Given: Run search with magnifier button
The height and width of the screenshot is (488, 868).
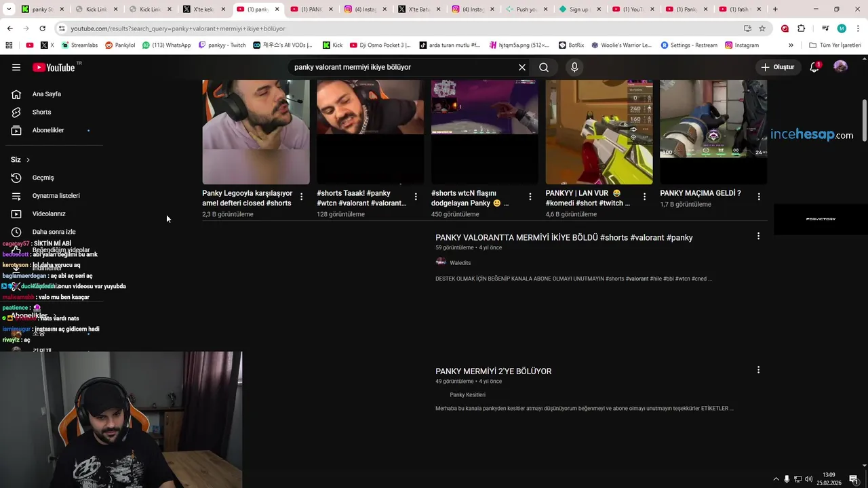Looking at the screenshot, I should (544, 67).
